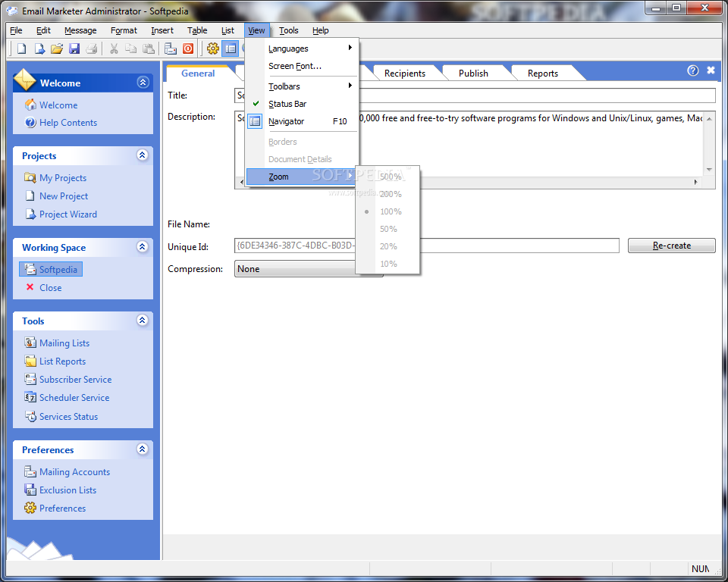Toggle the Navigator toolbar icon

[x=231, y=48]
